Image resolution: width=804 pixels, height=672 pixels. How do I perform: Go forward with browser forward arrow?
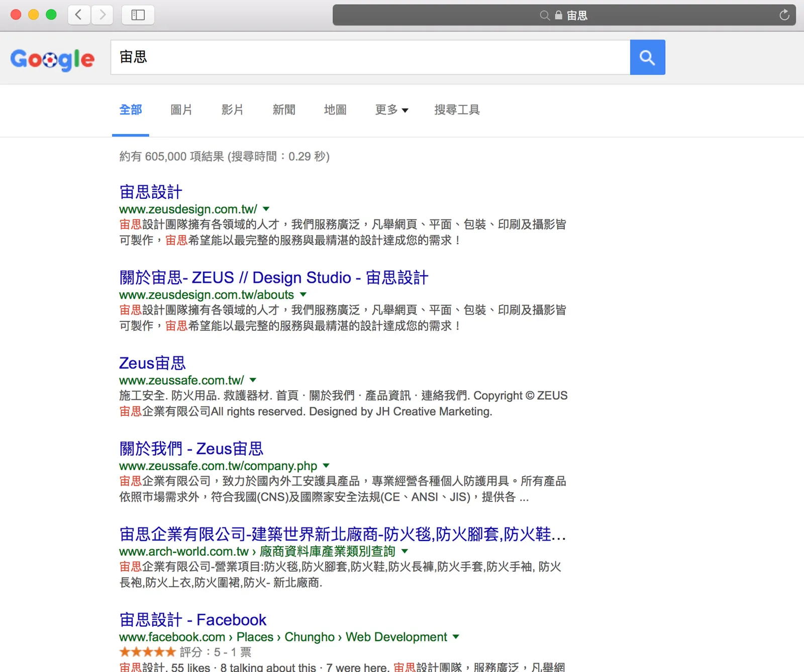click(103, 15)
